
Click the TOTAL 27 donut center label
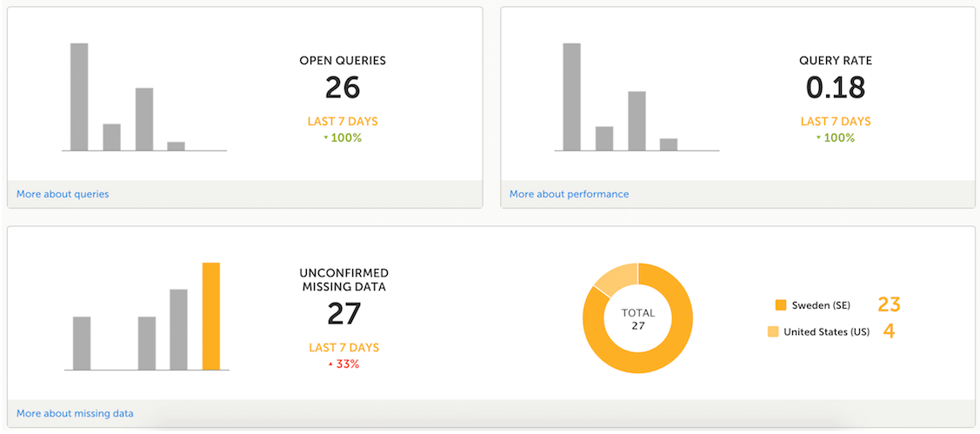637,319
